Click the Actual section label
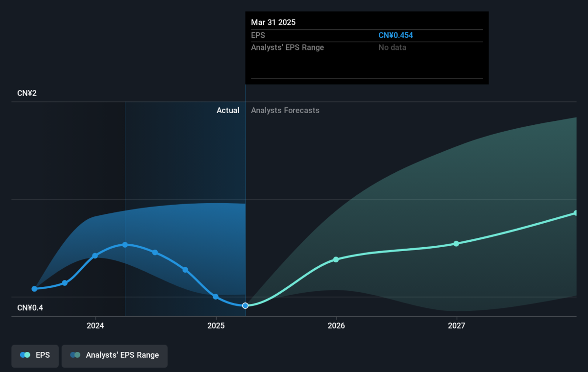This screenshot has height=372, width=588. 228,111
